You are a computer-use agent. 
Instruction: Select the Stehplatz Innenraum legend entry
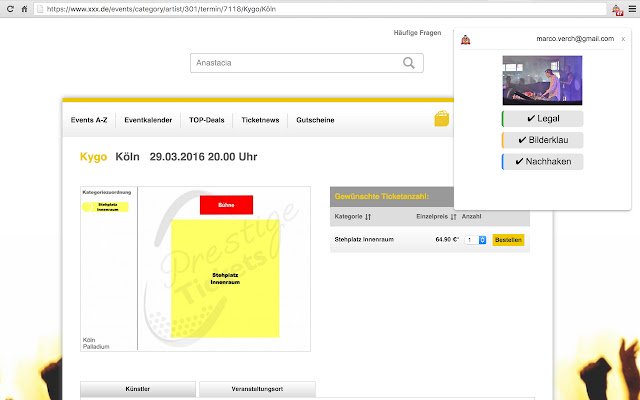click(x=106, y=207)
